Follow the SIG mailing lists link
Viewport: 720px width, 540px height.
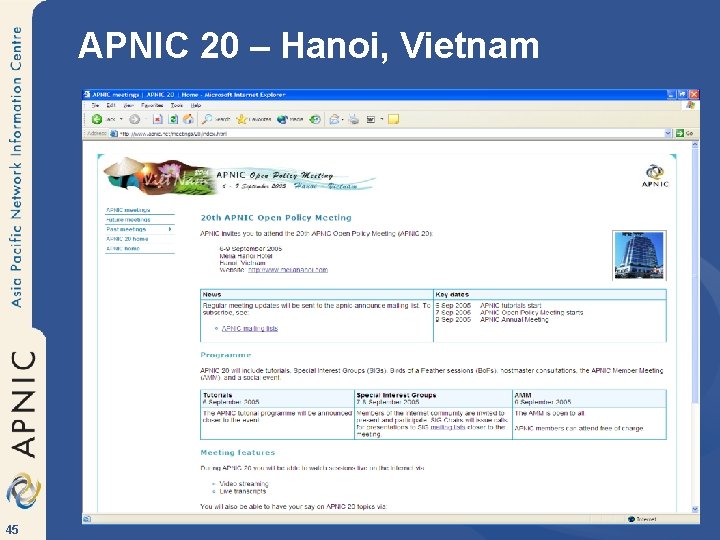click(x=448, y=427)
